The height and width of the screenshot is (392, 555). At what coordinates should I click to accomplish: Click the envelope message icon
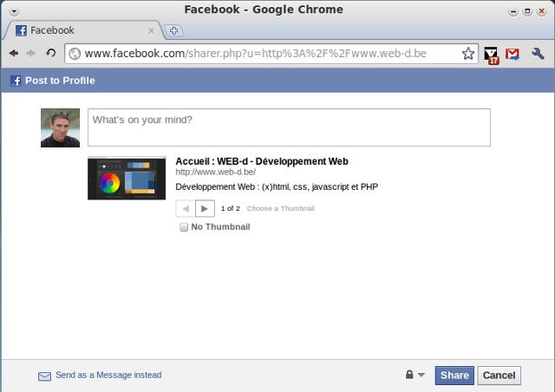coord(44,376)
